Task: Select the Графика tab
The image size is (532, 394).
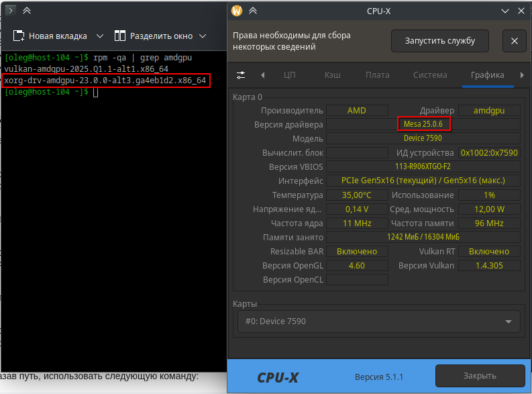Action: 488,75
